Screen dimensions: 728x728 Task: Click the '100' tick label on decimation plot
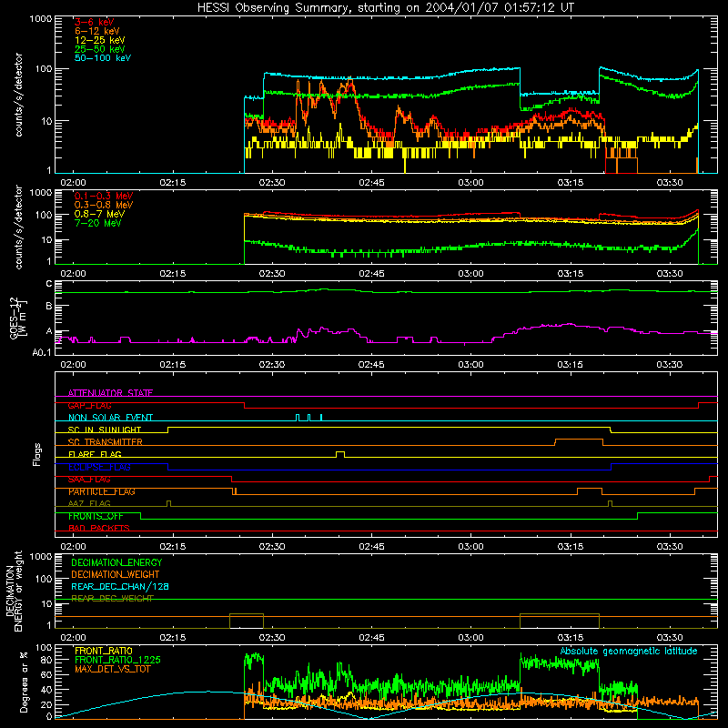(x=44, y=579)
